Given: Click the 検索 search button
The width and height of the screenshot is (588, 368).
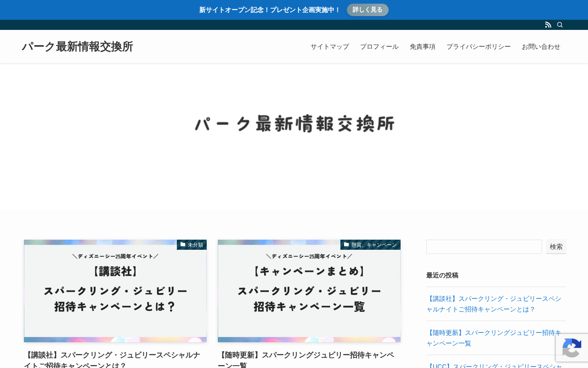Looking at the screenshot, I should tap(556, 247).
